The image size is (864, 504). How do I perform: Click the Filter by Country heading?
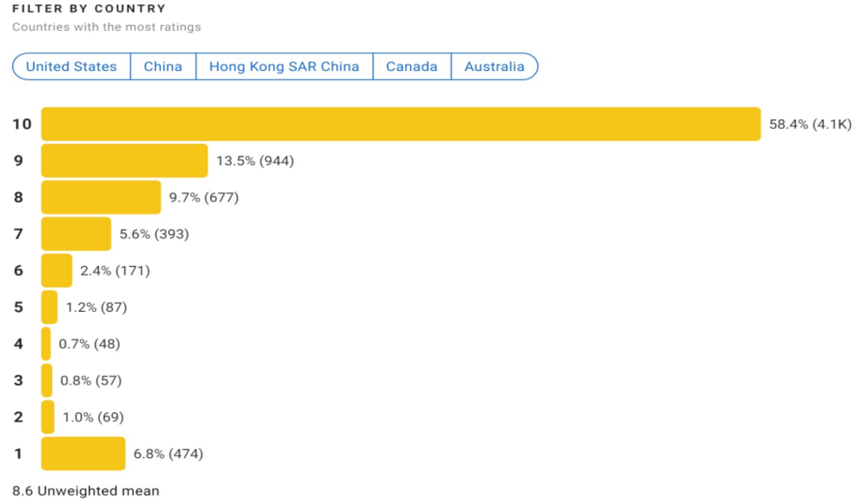[x=89, y=9]
